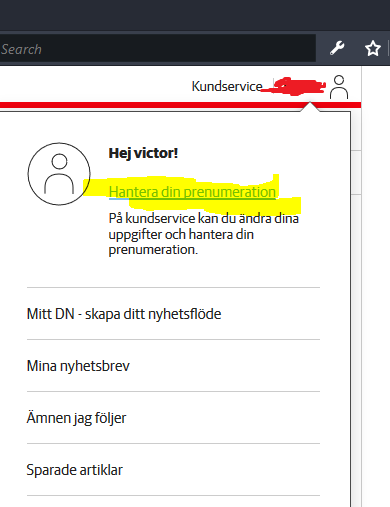Click the large circular avatar picture
The height and width of the screenshot is (507, 390).
[59, 174]
